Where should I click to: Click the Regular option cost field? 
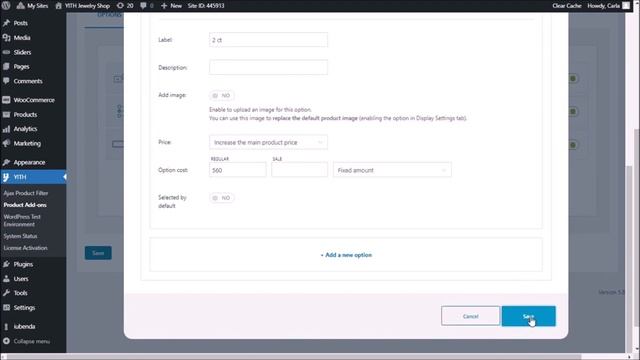pos(238,170)
